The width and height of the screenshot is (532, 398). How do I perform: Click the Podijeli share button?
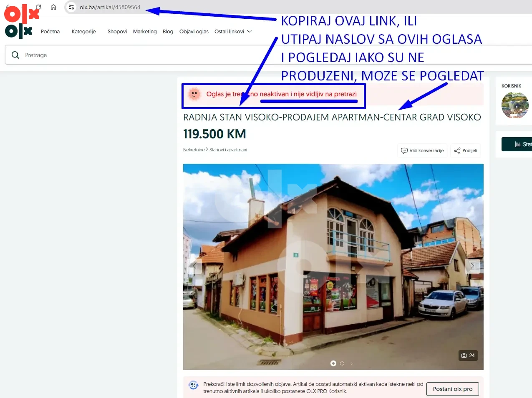466,150
